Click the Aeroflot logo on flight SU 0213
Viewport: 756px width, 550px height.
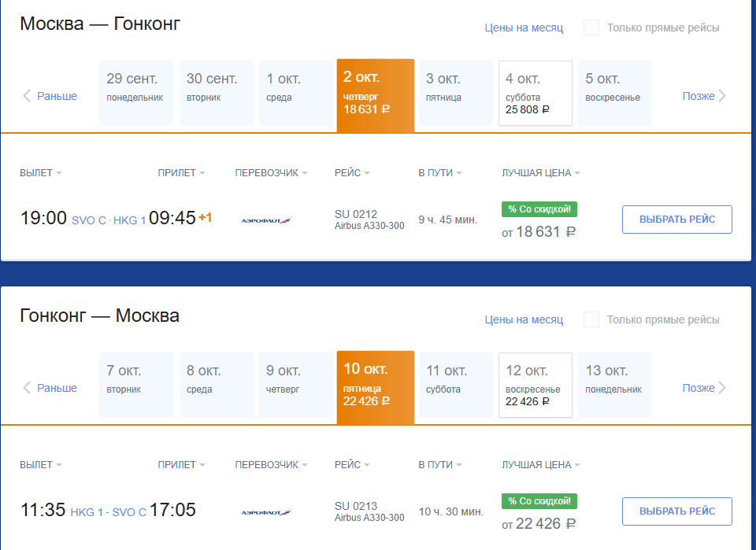tap(267, 512)
